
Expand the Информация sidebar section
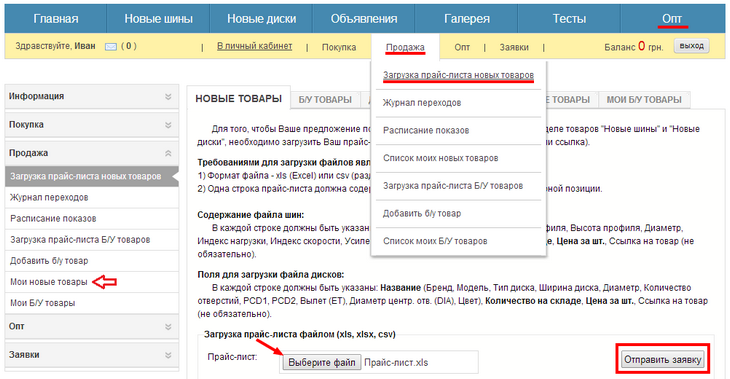coord(92,96)
